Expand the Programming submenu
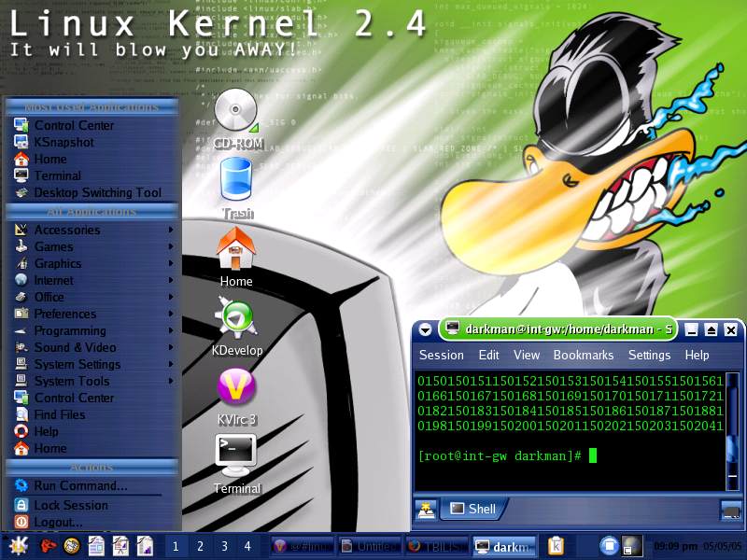 click(x=93, y=330)
